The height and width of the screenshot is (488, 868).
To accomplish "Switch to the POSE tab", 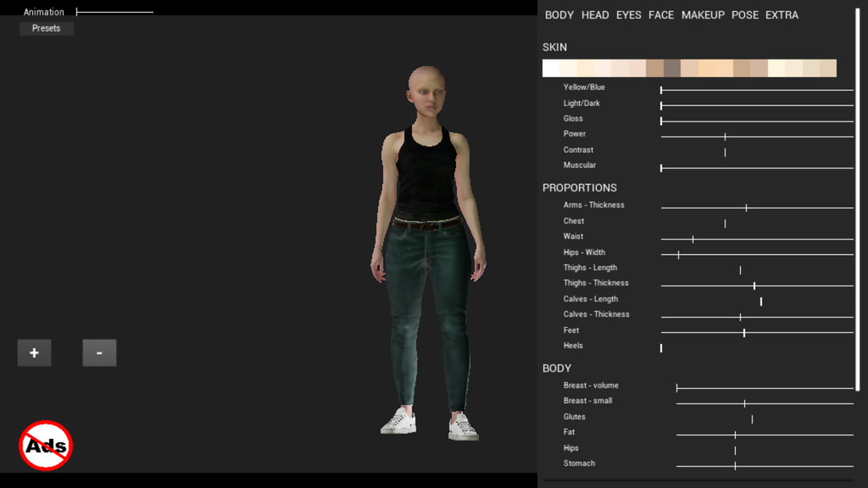I will click(744, 15).
